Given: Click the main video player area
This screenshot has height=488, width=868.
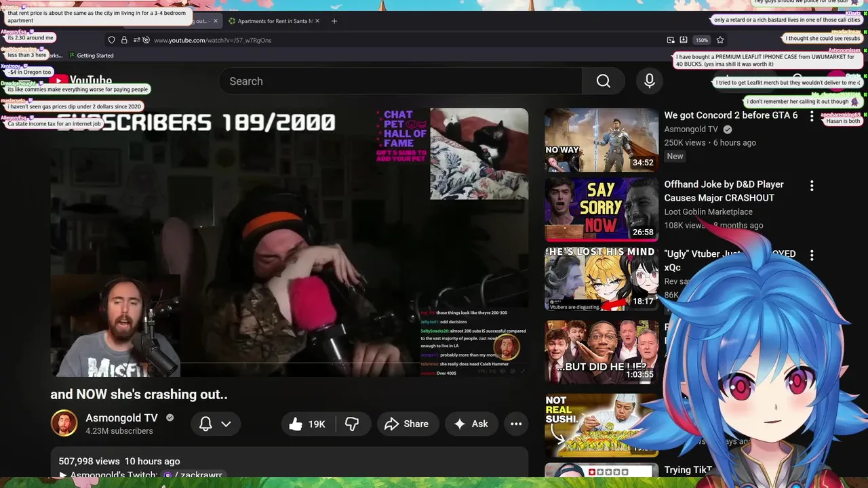Looking at the screenshot, I should 289,242.
